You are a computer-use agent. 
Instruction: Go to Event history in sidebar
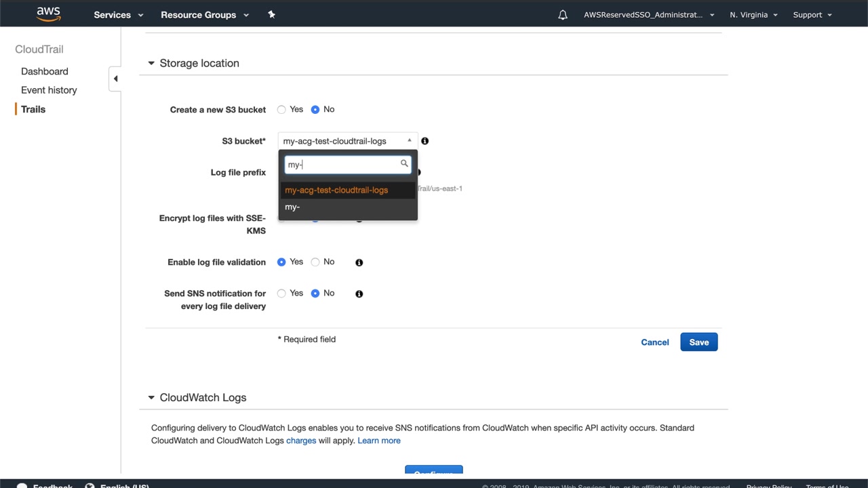pyautogui.click(x=49, y=90)
